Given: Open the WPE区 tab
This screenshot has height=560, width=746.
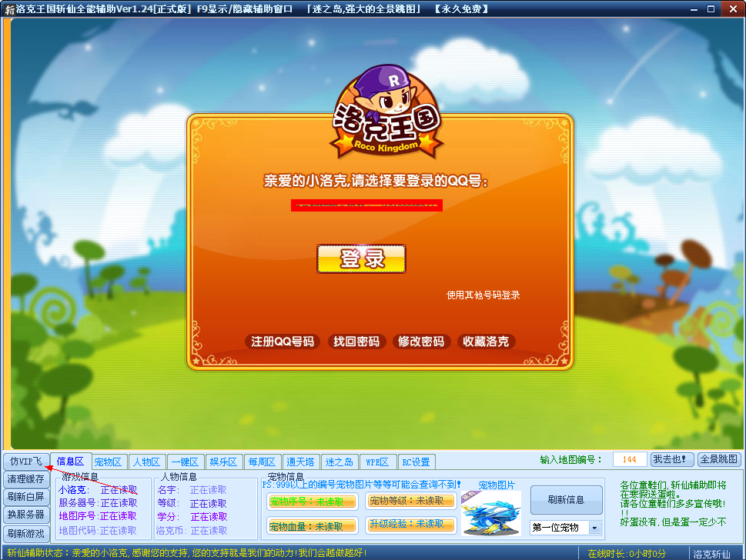Looking at the screenshot, I should pos(378,462).
